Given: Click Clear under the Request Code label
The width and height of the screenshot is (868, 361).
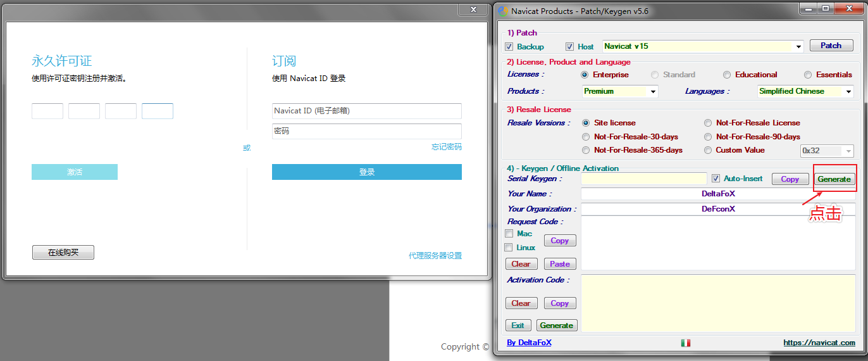Looking at the screenshot, I should point(521,264).
